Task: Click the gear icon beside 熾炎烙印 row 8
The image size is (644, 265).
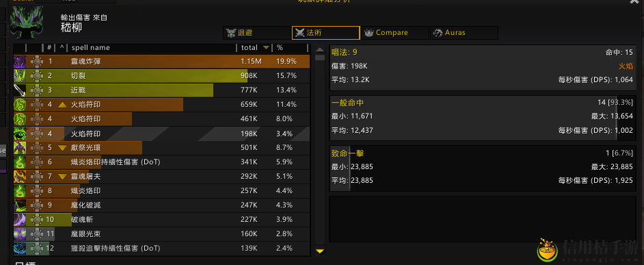Action: [36, 191]
